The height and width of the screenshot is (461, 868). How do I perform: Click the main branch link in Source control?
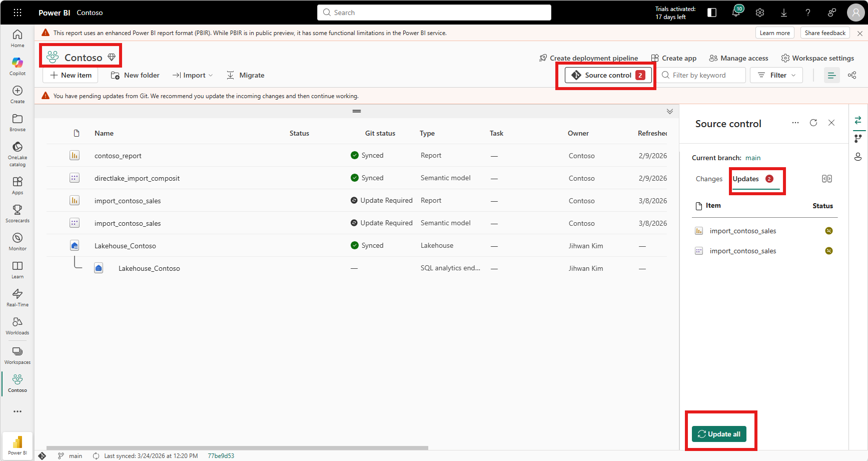753,158
